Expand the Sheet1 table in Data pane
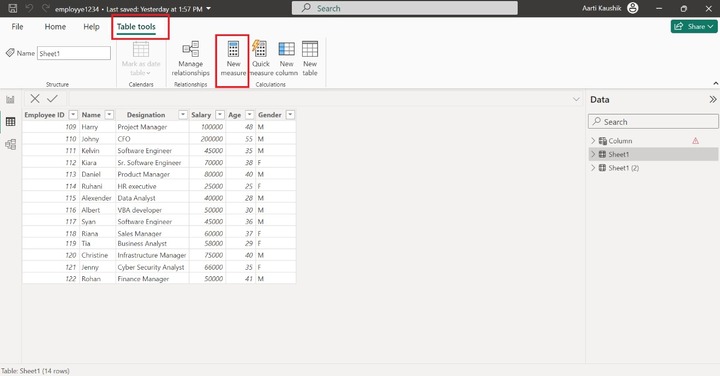Viewport: 720px width, 376px height. [x=593, y=154]
